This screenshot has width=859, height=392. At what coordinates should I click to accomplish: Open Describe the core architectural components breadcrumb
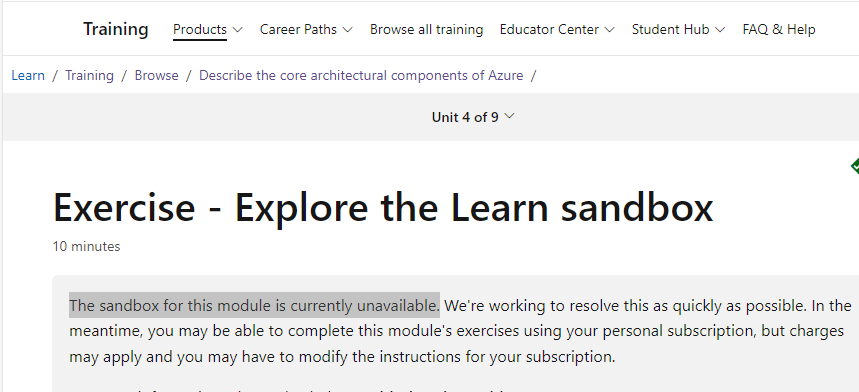pos(361,75)
